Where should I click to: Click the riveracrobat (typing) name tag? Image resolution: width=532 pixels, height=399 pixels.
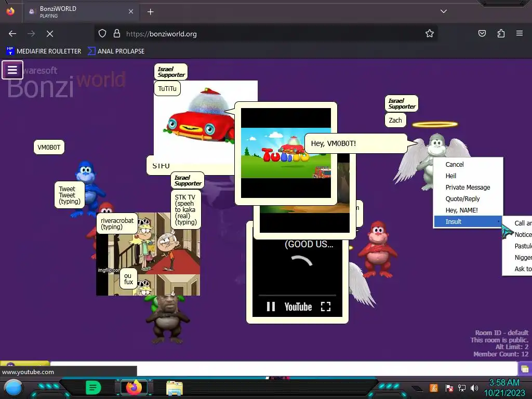coord(117,223)
